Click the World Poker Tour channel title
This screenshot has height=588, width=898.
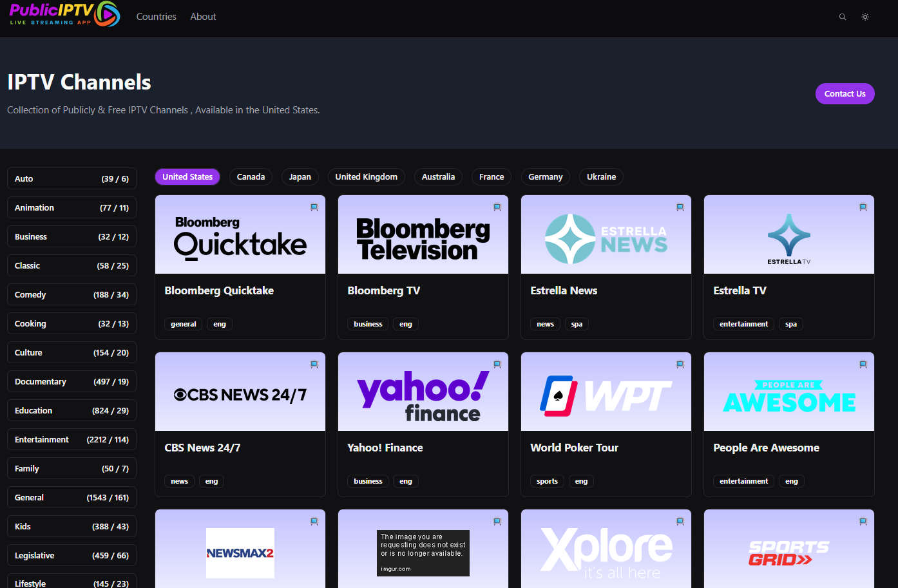click(574, 448)
